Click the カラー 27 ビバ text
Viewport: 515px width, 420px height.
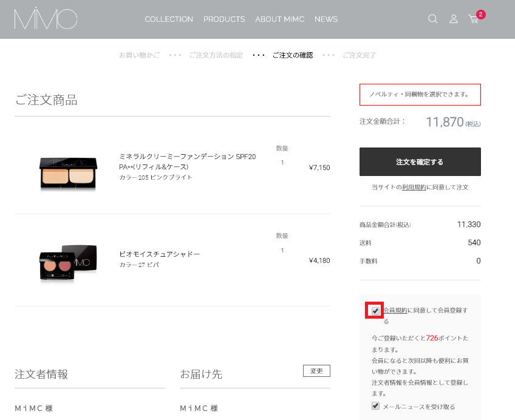pos(139,265)
